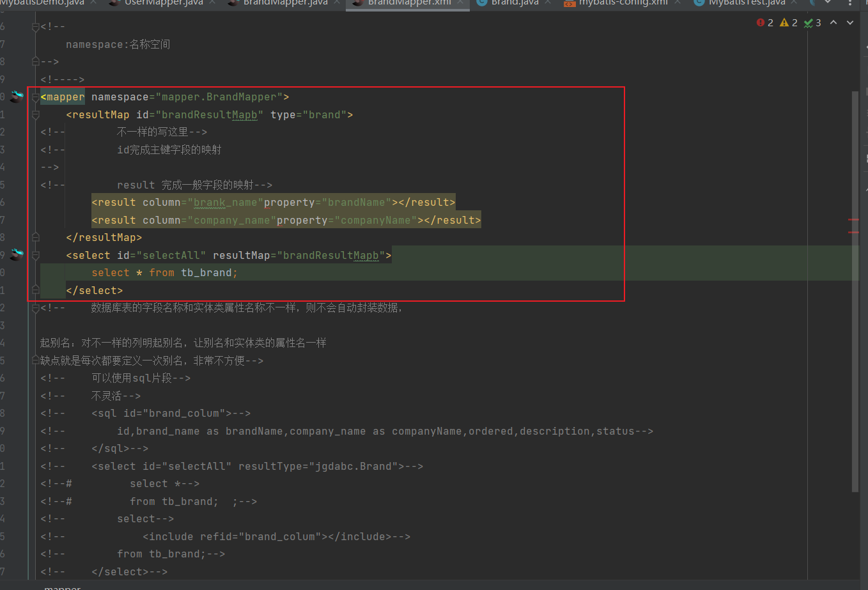Click the MyBatis gutter icon beside select id="selectAll"
Screen dimensions: 868x590
17,255
